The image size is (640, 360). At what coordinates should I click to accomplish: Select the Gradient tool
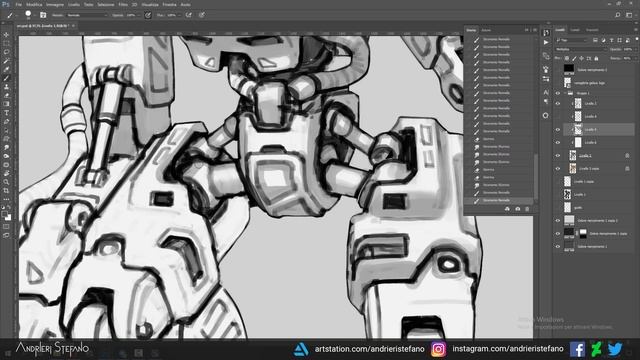6,104
